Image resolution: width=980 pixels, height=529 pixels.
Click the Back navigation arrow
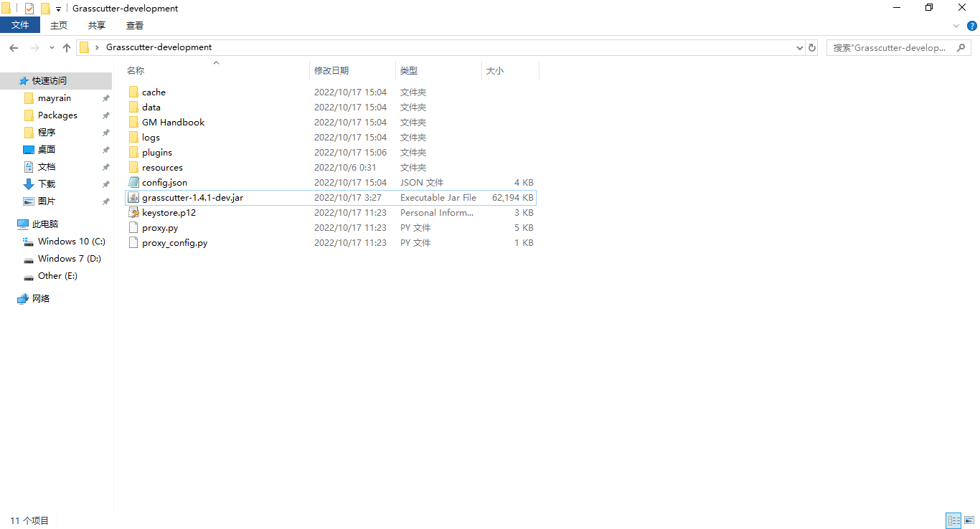pos(14,47)
